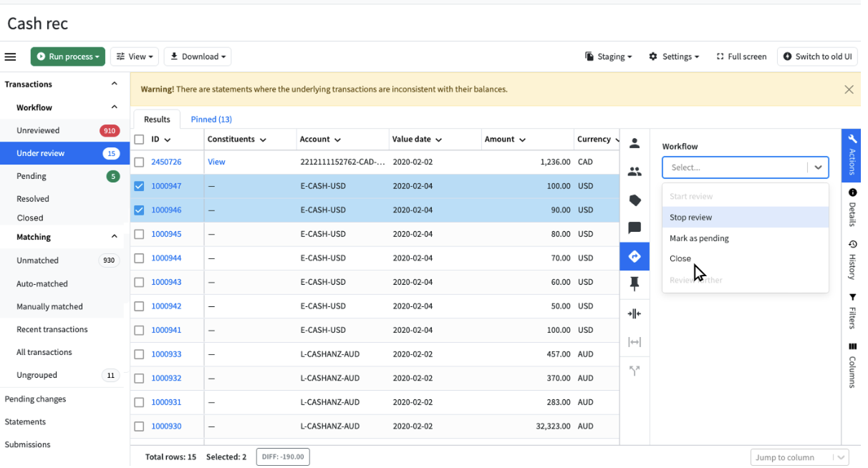Check the box for row 1000942

click(x=140, y=306)
